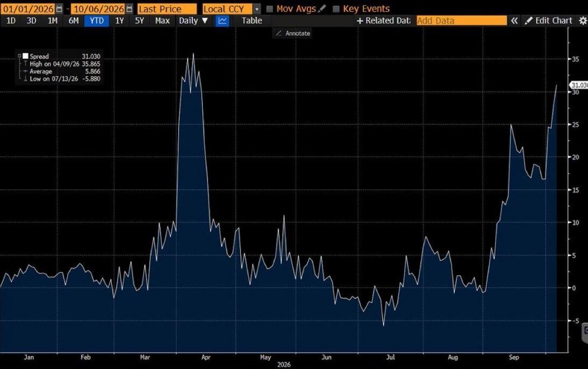Expand the Local CCY dropdown arrow
The width and height of the screenshot is (588, 369).
pyautogui.click(x=257, y=9)
